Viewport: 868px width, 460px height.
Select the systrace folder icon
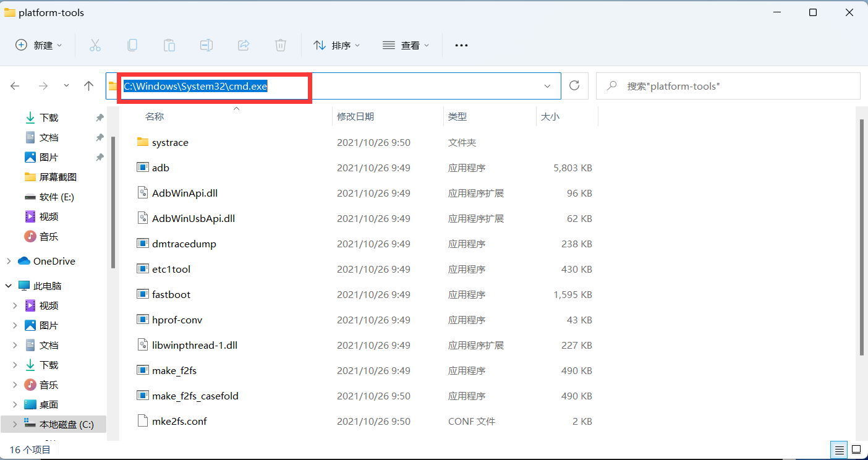(x=143, y=142)
